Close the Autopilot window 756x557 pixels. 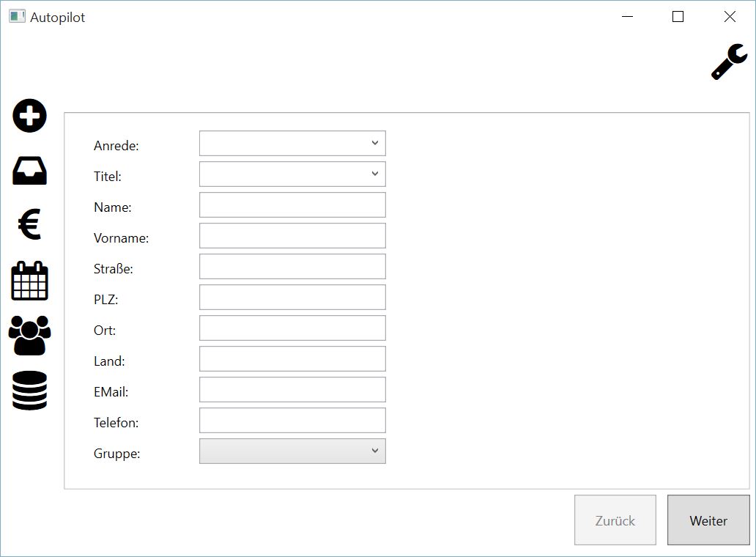pos(730,16)
